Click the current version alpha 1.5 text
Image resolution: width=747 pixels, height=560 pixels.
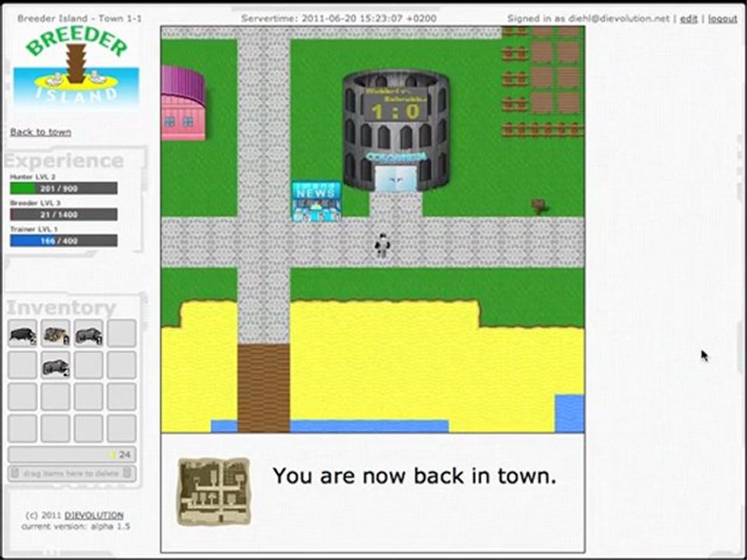pyautogui.click(x=75, y=527)
